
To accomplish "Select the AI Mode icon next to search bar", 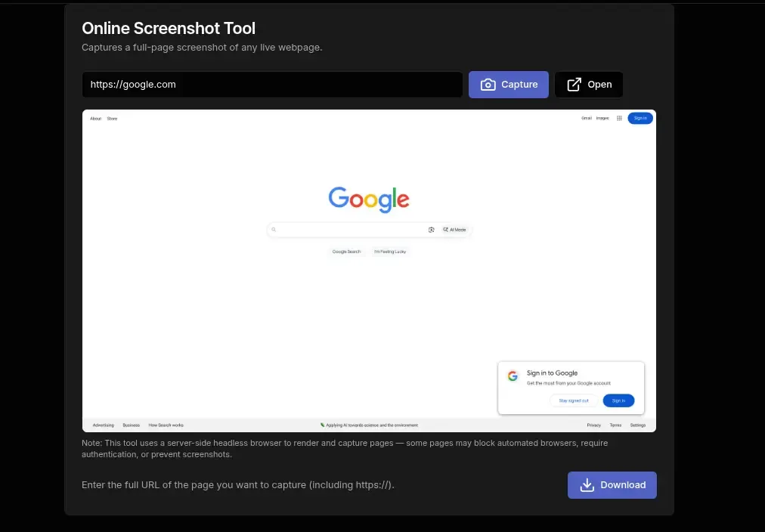I will pyautogui.click(x=448, y=229).
